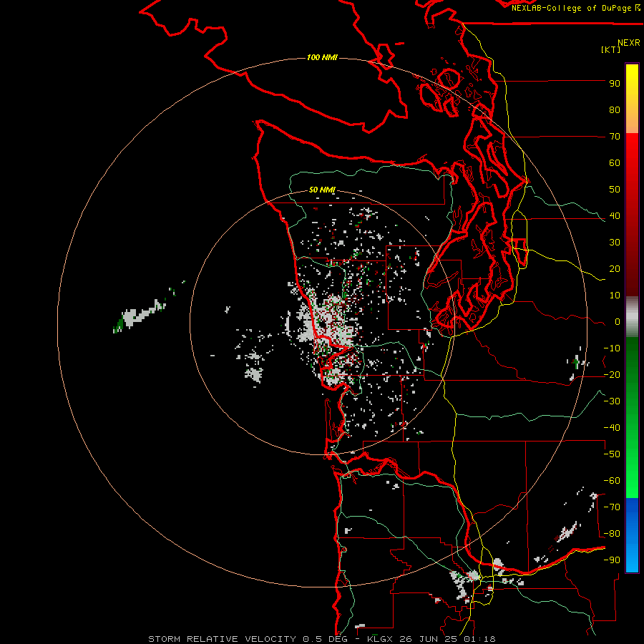Click the -70 knot label on scale
The height and width of the screenshot is (644, 644).
[612, 507]
